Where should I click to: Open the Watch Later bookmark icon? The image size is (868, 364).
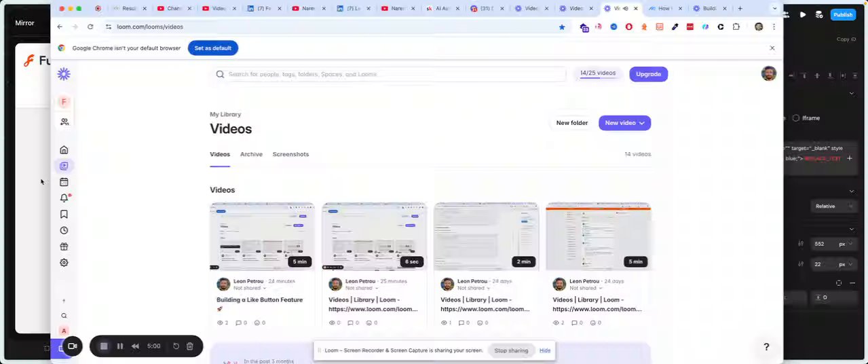point(64,215)
